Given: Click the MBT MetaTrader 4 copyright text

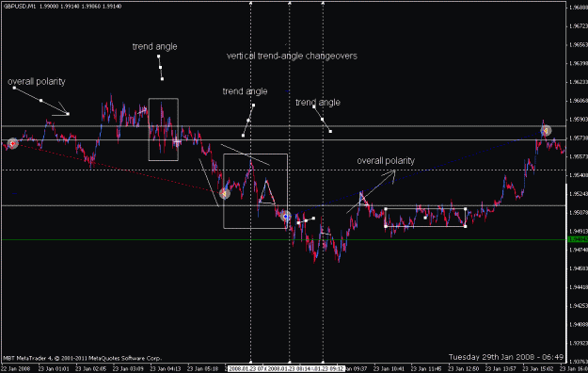Looking at the screenshot, I should pyautogui.click(x=83, y=358).
